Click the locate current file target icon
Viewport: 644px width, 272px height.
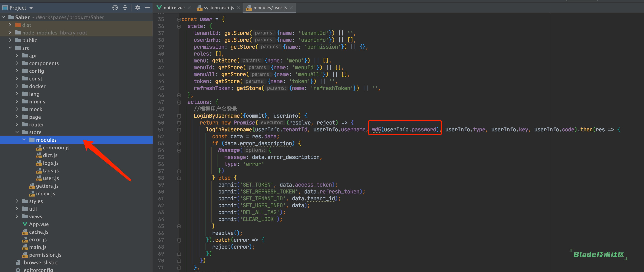(115, 8)
